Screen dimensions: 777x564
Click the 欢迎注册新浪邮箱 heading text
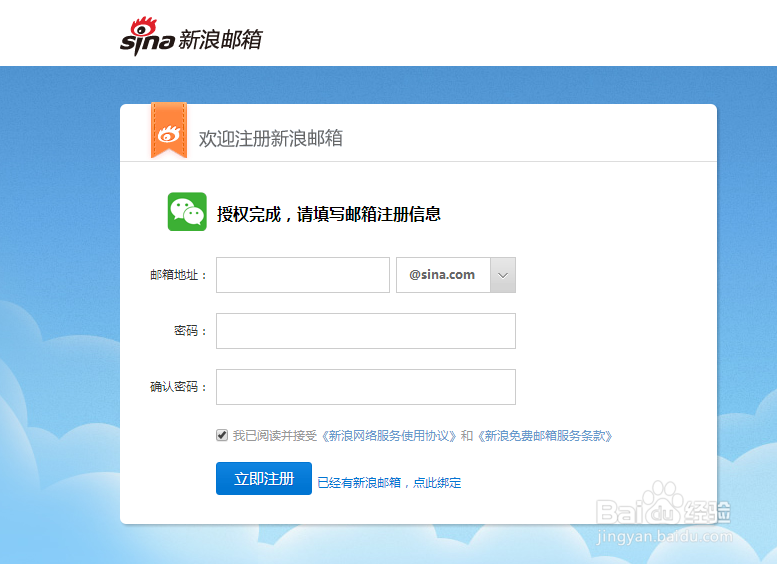click(x=271, y=138)
